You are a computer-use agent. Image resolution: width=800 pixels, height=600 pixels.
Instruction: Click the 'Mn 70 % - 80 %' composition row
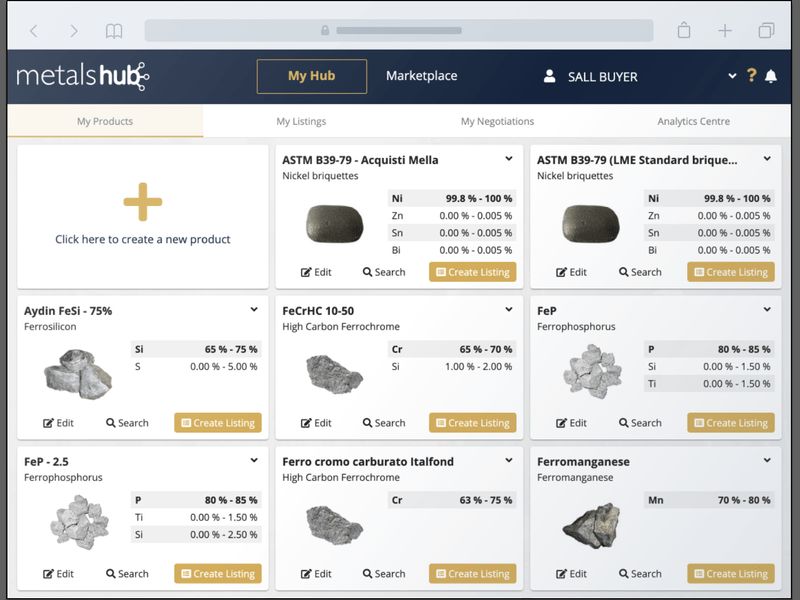(709, 500)
